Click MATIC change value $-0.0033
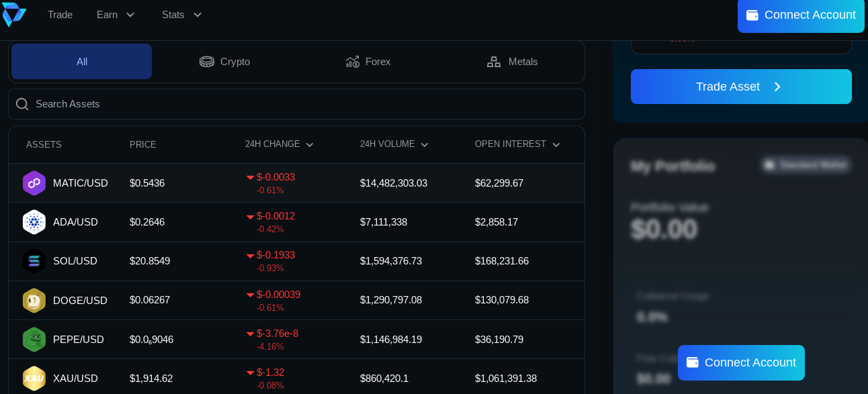868x394 pixels. [x=275, y=177]
